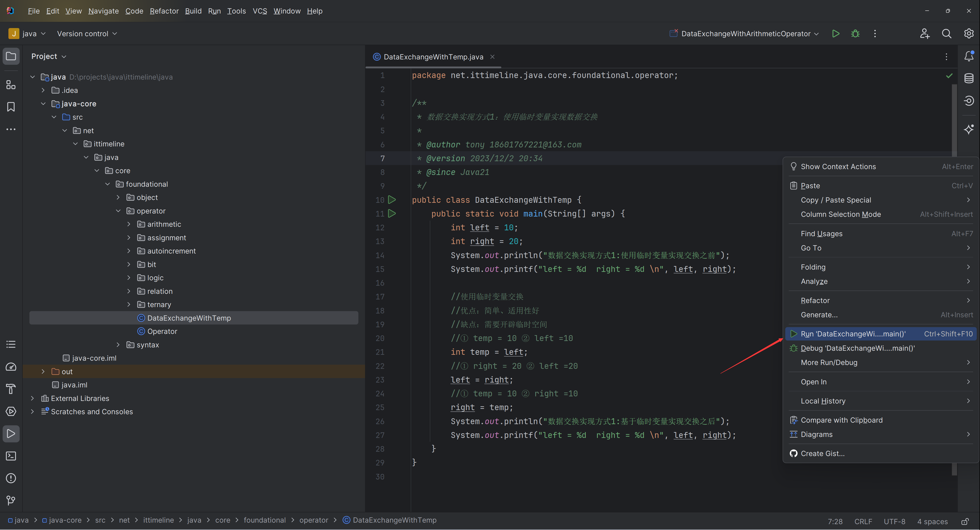Collapse the operator package
The width and height of the screenshot is (980, 530).
(118, 211)
